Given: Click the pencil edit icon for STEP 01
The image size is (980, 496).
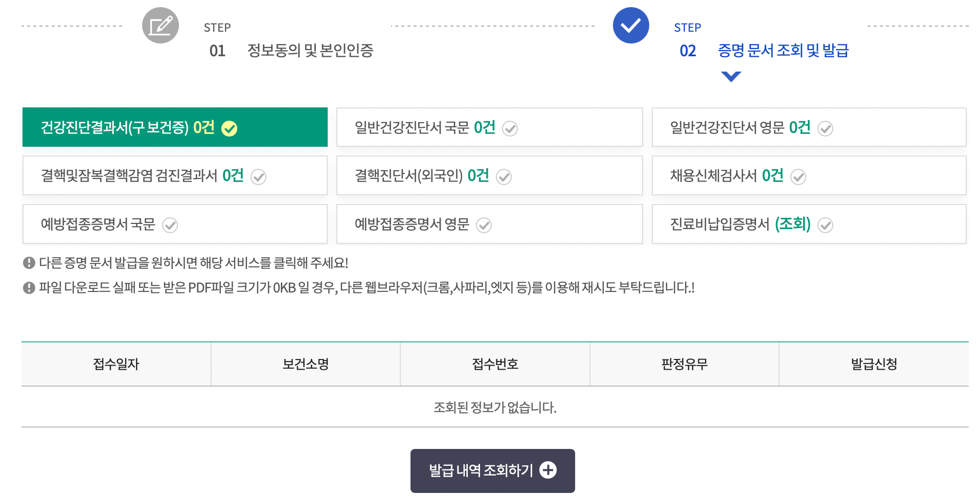Looking at the screenshot, I should (160, 25).
